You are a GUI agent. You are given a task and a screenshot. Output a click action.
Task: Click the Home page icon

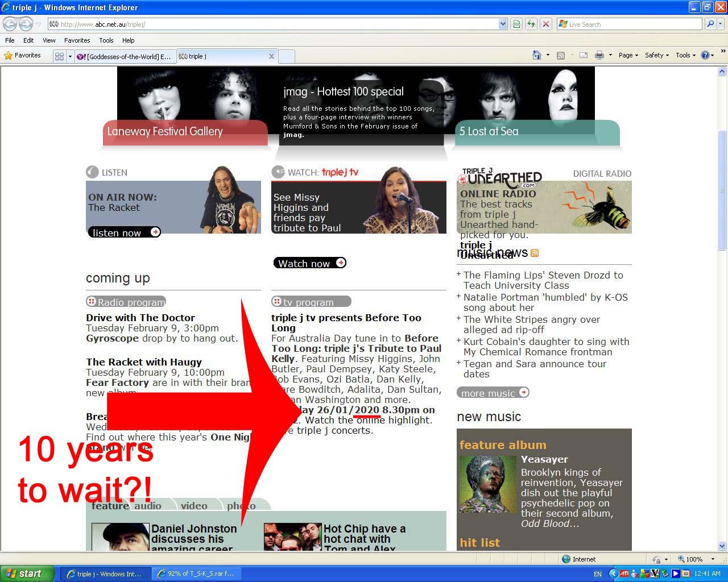click(x=536, y=55)
